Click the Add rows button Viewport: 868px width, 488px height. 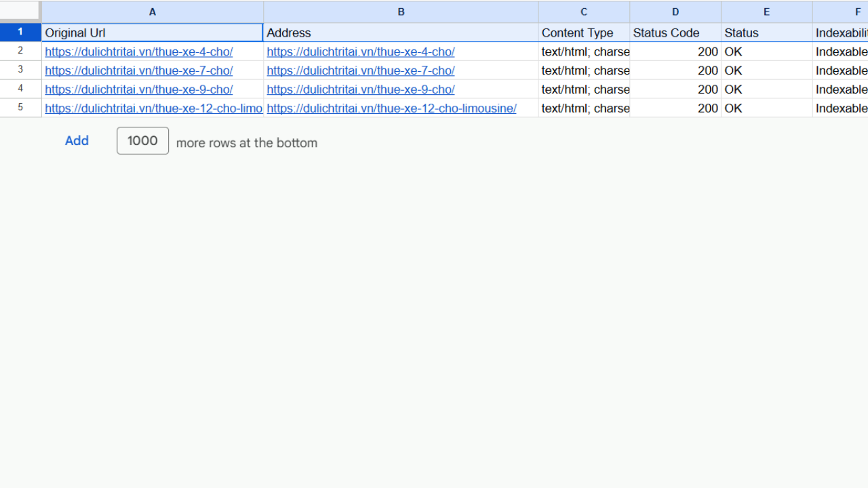pos(77,141)
